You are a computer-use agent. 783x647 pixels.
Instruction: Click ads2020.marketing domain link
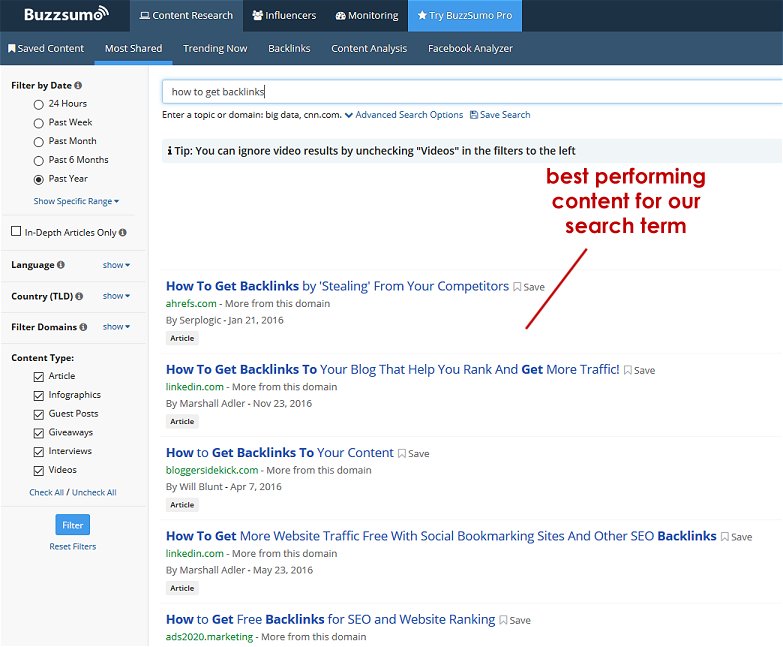[209, 637]
